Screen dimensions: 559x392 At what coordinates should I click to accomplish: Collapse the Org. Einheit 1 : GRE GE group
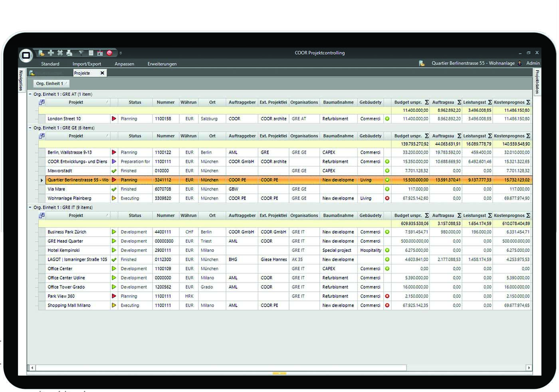coord(30,128)
